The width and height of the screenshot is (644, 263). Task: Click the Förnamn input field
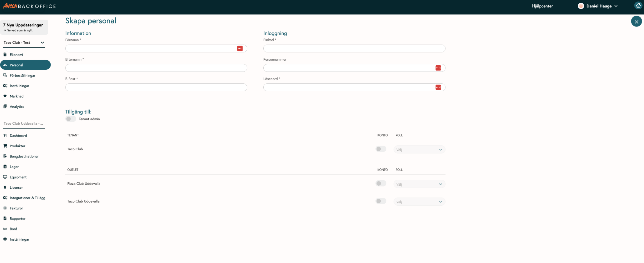tap(156, 48)
